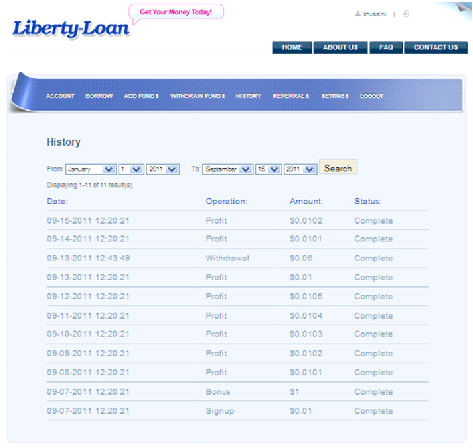Open the WITHDRAW FUNDS section
The image size is (473, 448).
click(197, 96)
